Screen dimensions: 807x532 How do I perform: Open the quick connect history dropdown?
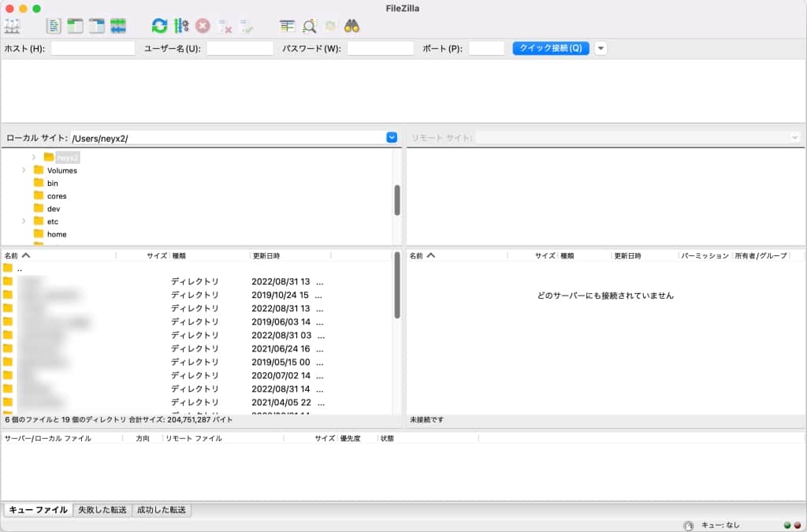coord(601,48)
